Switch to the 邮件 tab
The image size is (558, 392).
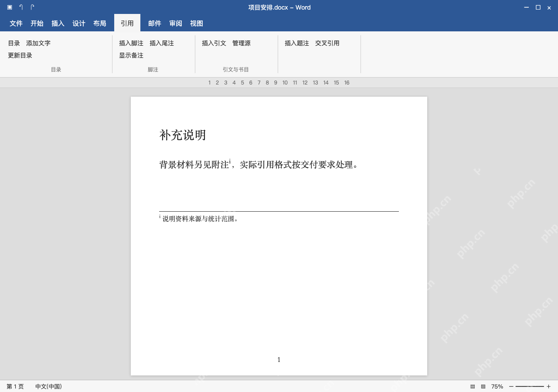point(155,24)
